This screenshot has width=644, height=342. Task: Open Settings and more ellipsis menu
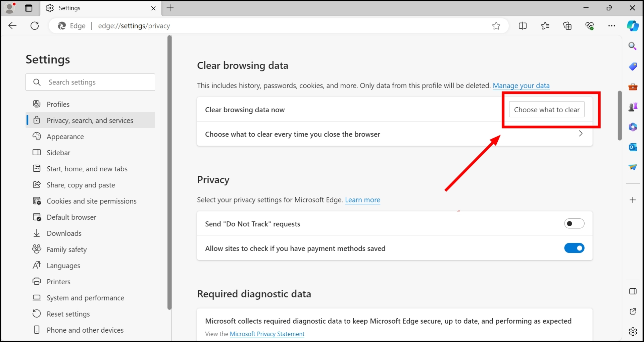click(x=611, y=26)
